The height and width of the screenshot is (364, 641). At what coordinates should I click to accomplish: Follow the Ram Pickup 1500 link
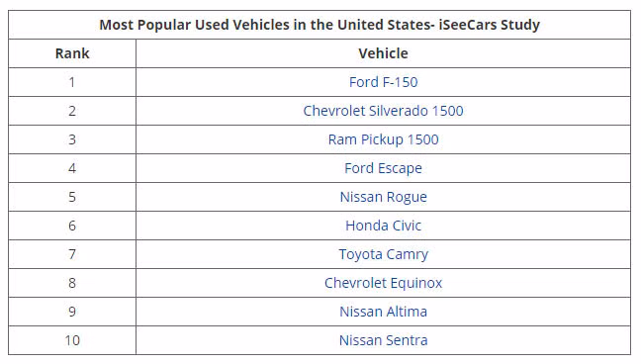tap(383, 139)
